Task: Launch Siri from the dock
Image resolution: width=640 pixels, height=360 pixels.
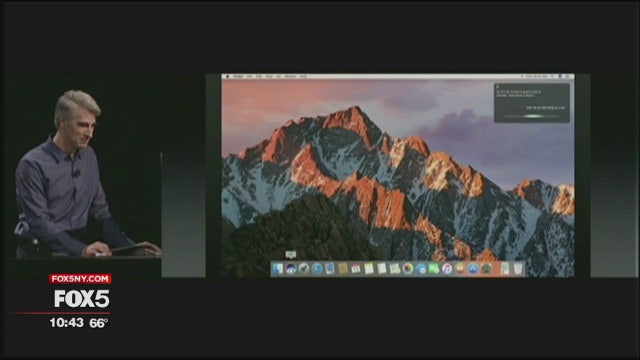Action: pyautogui.click(x=291, y=269)
